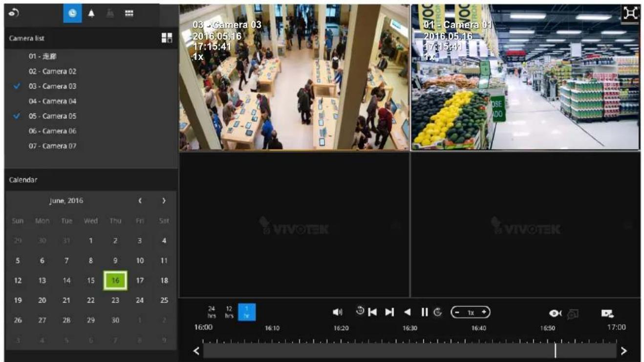Set the timeline scale to 1 hr
This screenshot has height=362, width=644.
[x=247, y=312]
